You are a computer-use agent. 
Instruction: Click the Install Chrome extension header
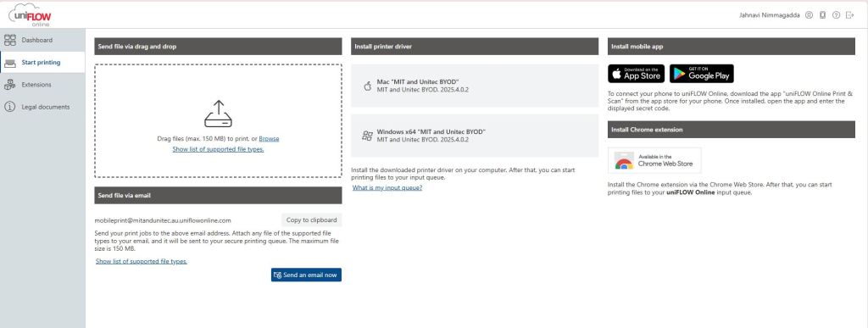pyautogui.click(x=732, y=130)
